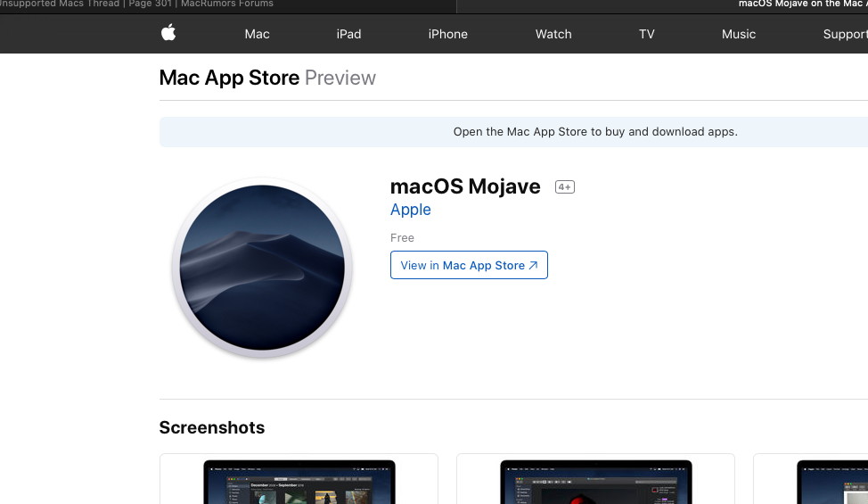Go to the iPad section
868x504 pixels.
[348, 34]
